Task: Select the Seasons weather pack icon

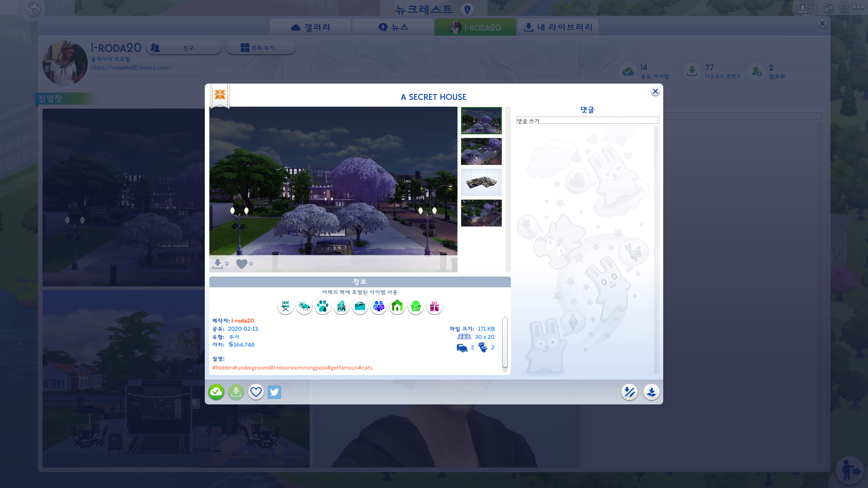Action: pyautogui.click(x=304, y=307)
